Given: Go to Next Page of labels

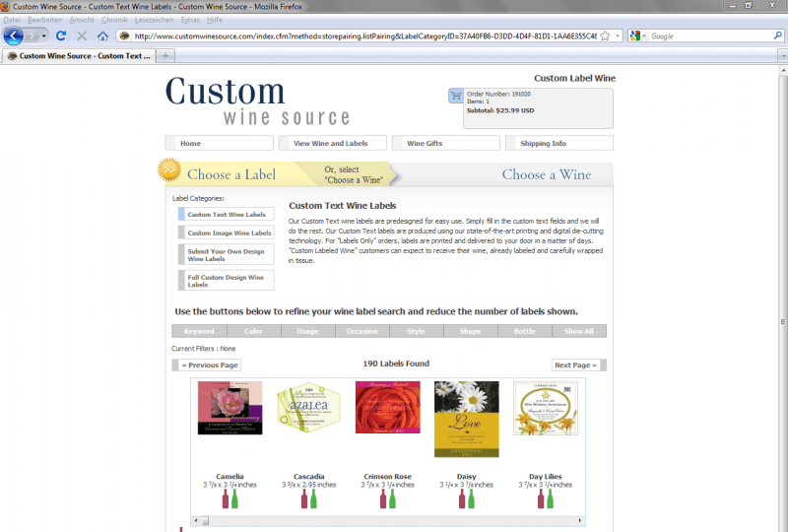Looking at the screenshot, I should [579, 366].
